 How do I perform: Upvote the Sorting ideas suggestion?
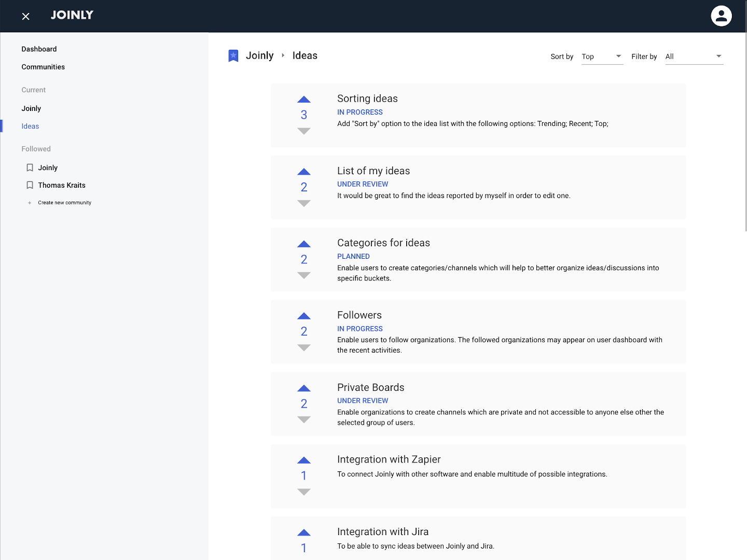303,99
